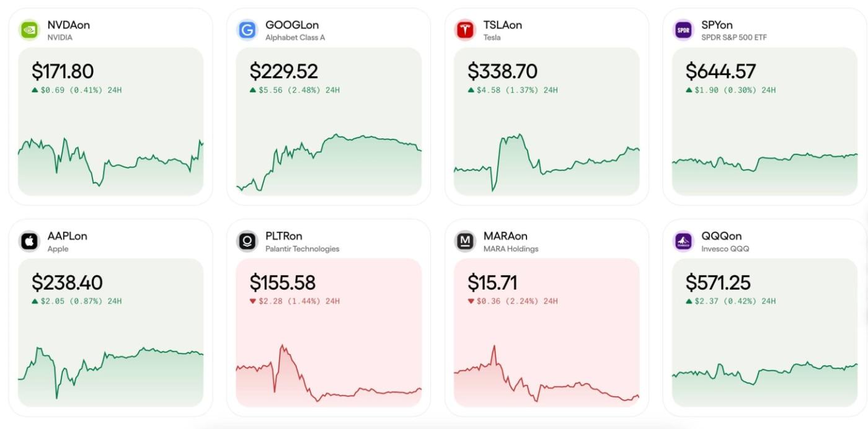Click the MARAon red price chart
The width and height of the screenshot is (868, 429).
pos(546,376)
